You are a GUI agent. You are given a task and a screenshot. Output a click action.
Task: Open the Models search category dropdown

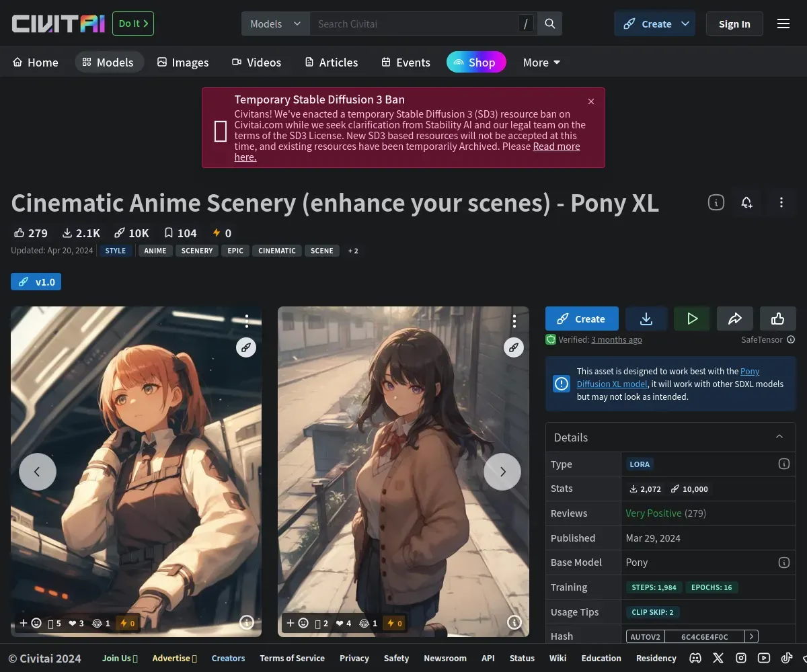[x=276, y=24]
